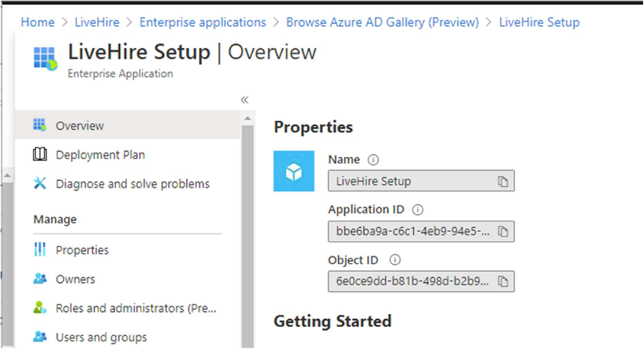Navigate to Home breadcrumb link
The width and height of the screenshot is (644, 349).
38,22
